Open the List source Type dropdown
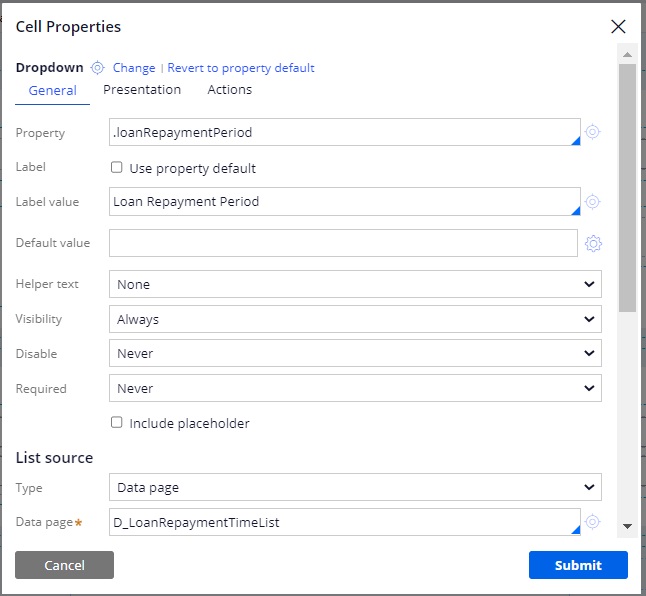Screen dimensions: 646x596 click(x=354, y=488)
